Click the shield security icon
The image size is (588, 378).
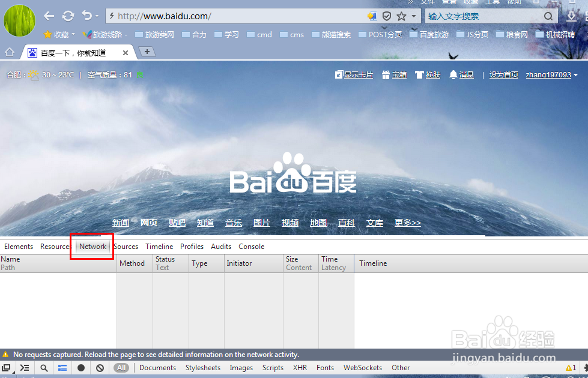click(x=387, y=16)
